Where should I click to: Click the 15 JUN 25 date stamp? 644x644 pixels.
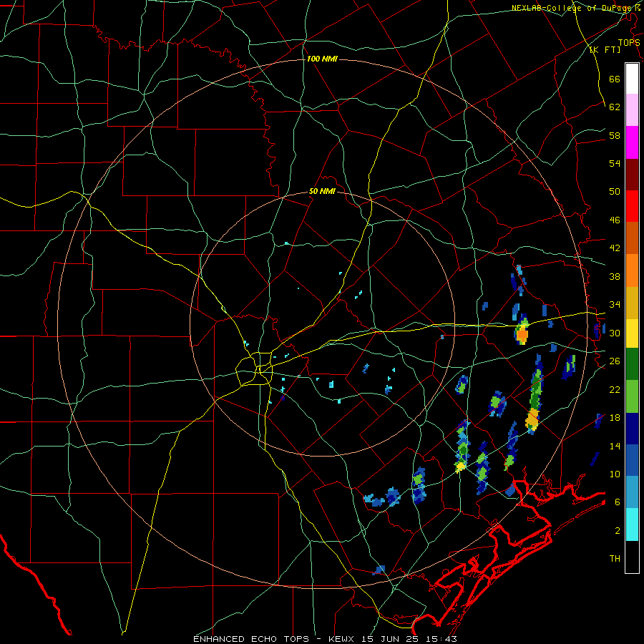tap(389, 639)
